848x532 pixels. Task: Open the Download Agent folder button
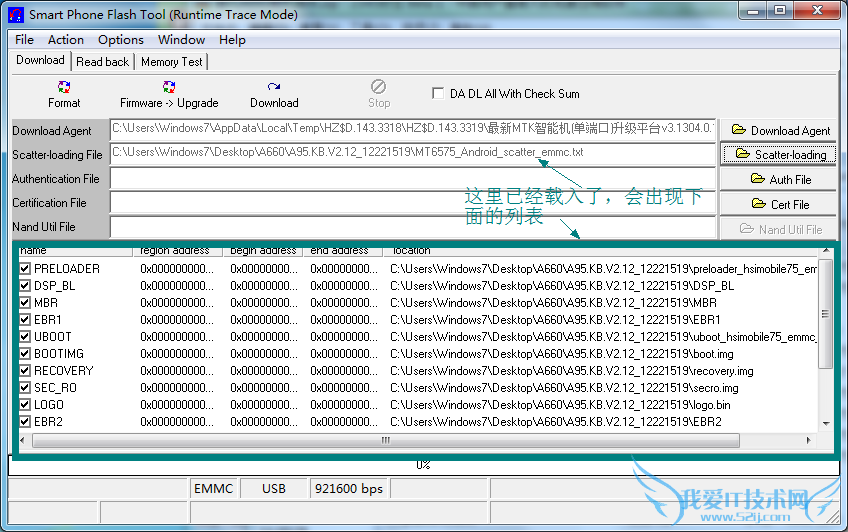point(780,130)
